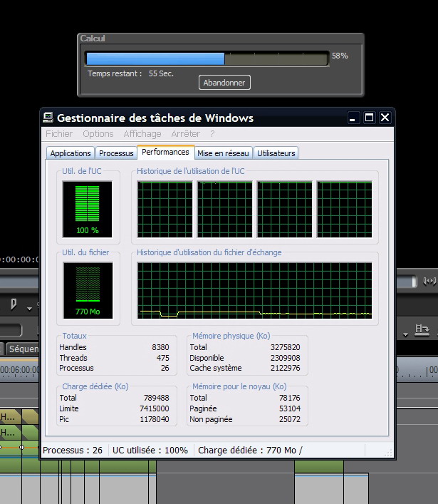438x504 pixels.
Task: Open the Options menu
Action: coord(98,134)
